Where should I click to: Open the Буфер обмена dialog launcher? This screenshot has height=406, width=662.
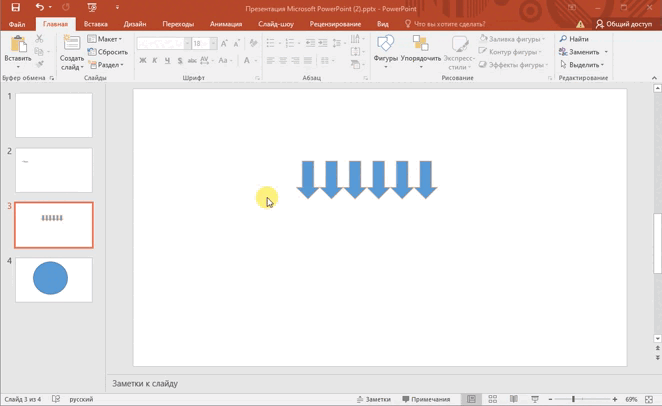[52, 78]
